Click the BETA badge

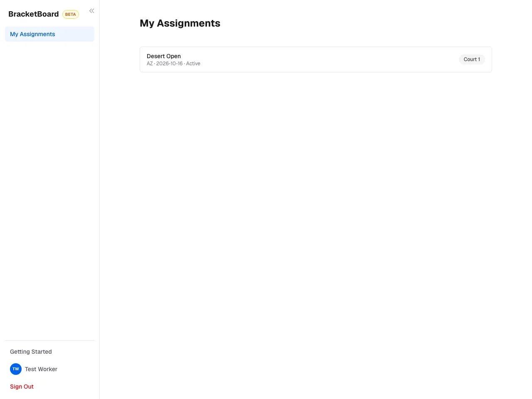pos(71,15)
